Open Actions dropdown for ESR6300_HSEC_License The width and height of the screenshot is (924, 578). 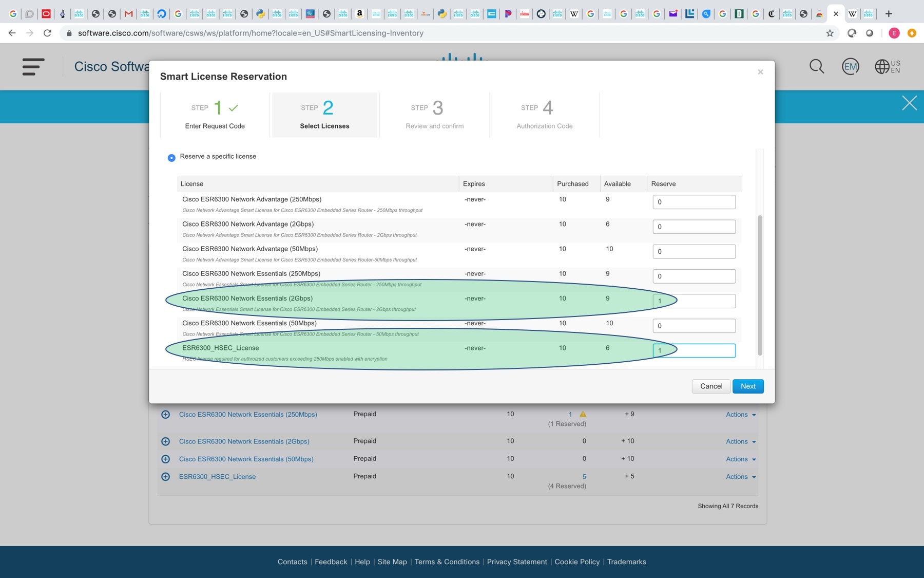tap(741, 477)
